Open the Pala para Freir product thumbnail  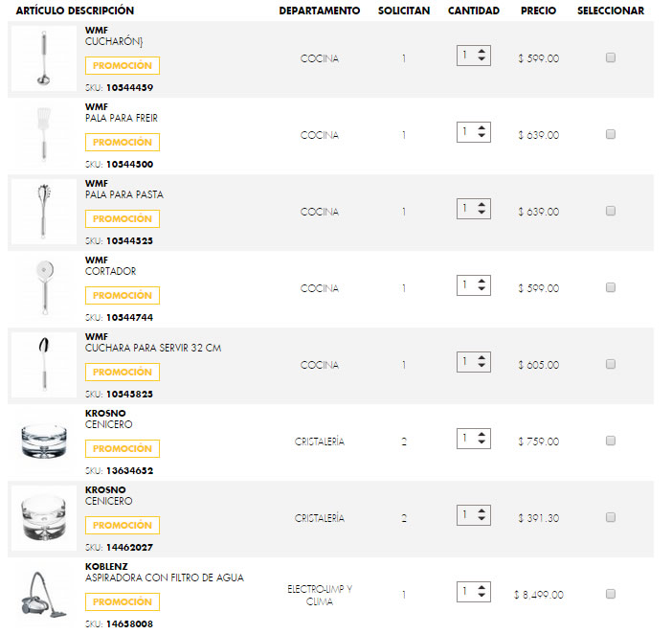(x=43, y=135)
